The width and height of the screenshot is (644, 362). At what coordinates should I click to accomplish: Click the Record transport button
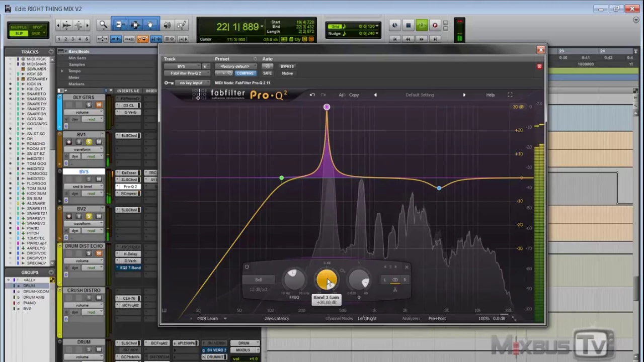click(435, 25)
